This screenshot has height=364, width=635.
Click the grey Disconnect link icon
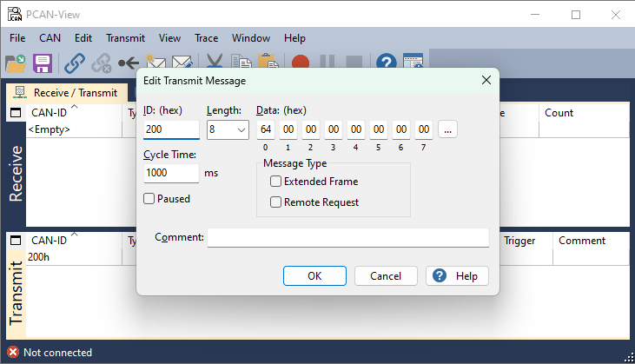click(x=102, y=63)
